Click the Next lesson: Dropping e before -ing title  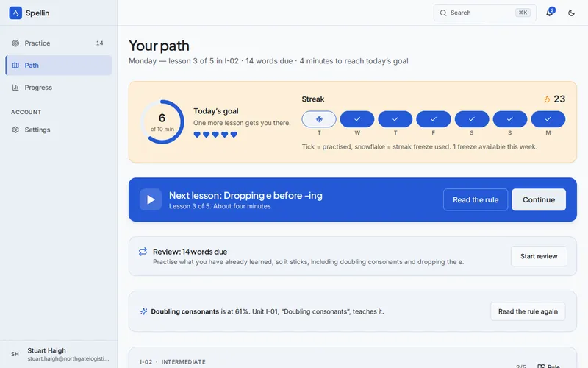245,196
